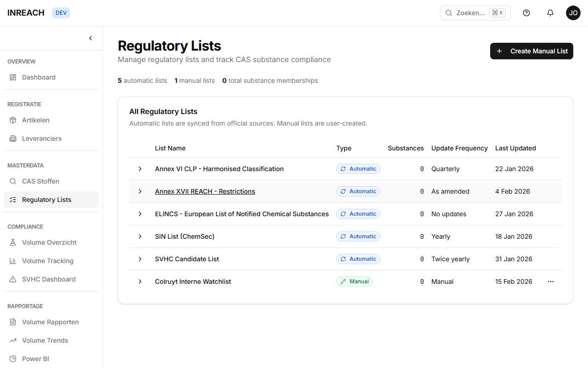Click the three-dot menu for Colruyt Interne Watchlist
Screen dimensions: 588x368
coord(551,282)
